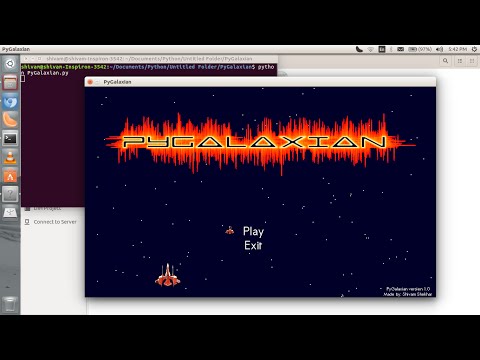Click the 'PyGalaxian.py' command text in terminal

48,73
